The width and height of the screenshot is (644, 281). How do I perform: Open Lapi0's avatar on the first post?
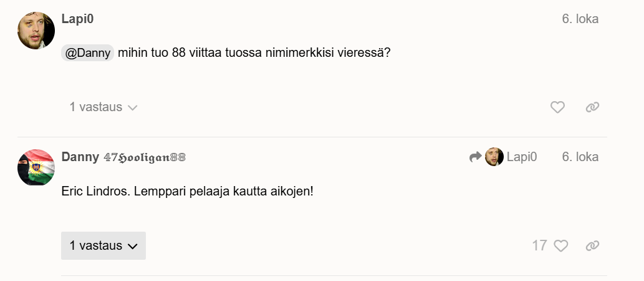[x=36, y=30]
